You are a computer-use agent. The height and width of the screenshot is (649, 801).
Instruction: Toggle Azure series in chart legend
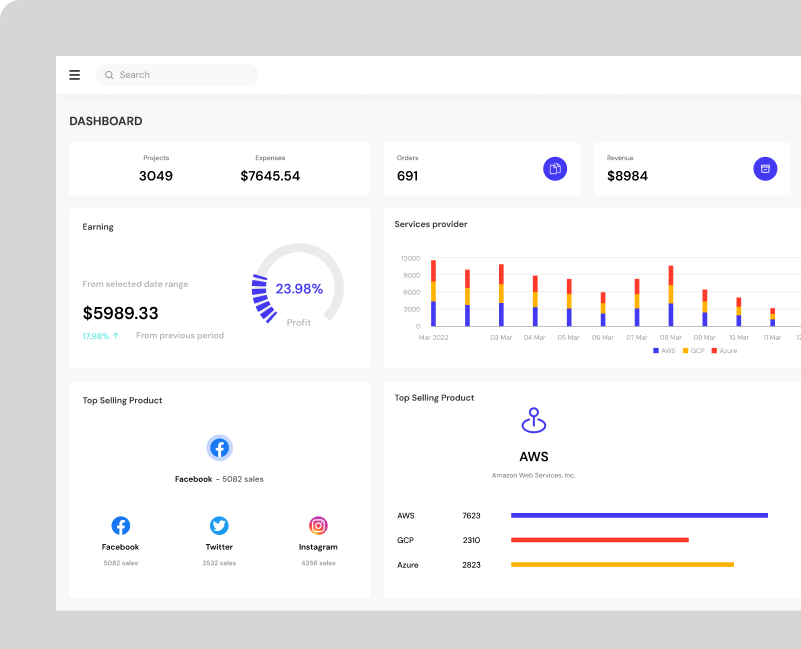tap(724, 351)
